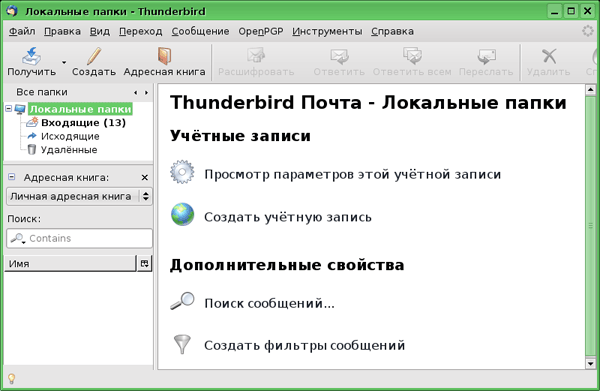
Task: Click the funnel icon for message filters
Action: (182, 344)
